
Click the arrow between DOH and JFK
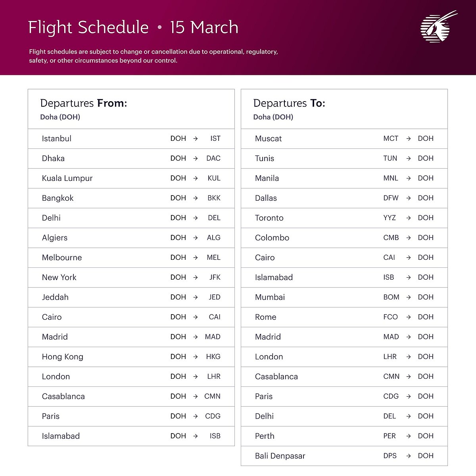coord(195,277)
